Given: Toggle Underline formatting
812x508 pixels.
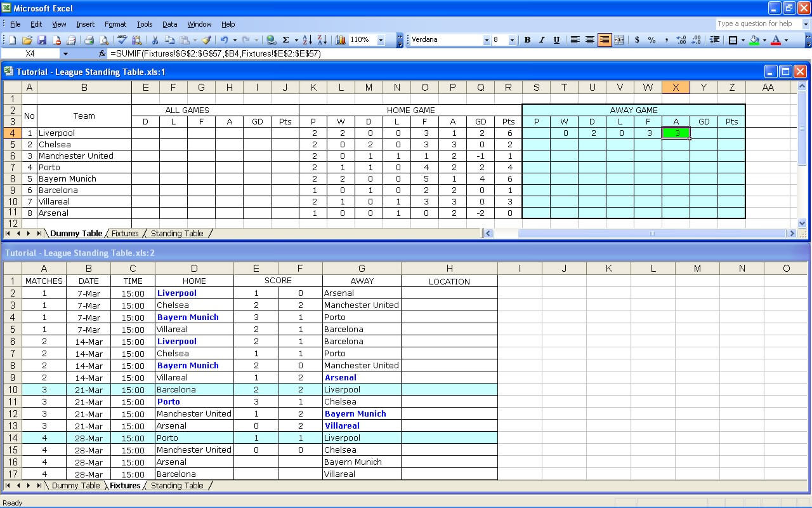Looking at the screenshot, I should pyautogui.click(x=556, y=40).
